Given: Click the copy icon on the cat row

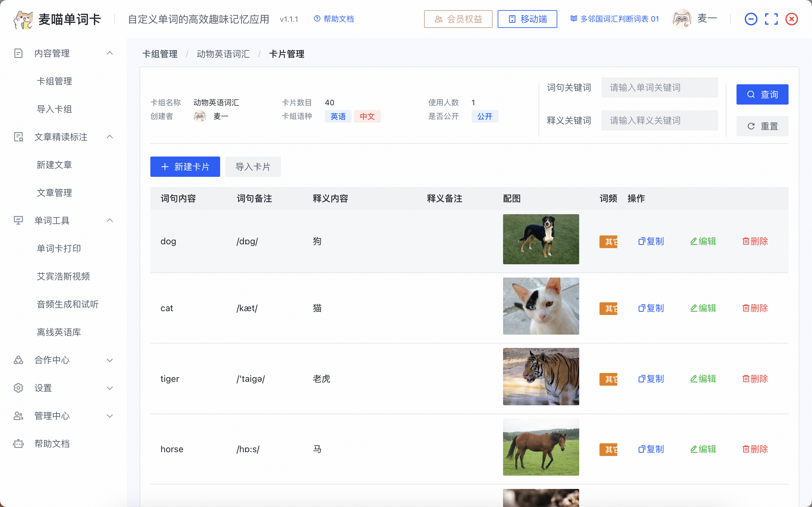Looking at the screenshot, I should click(651, 308).
